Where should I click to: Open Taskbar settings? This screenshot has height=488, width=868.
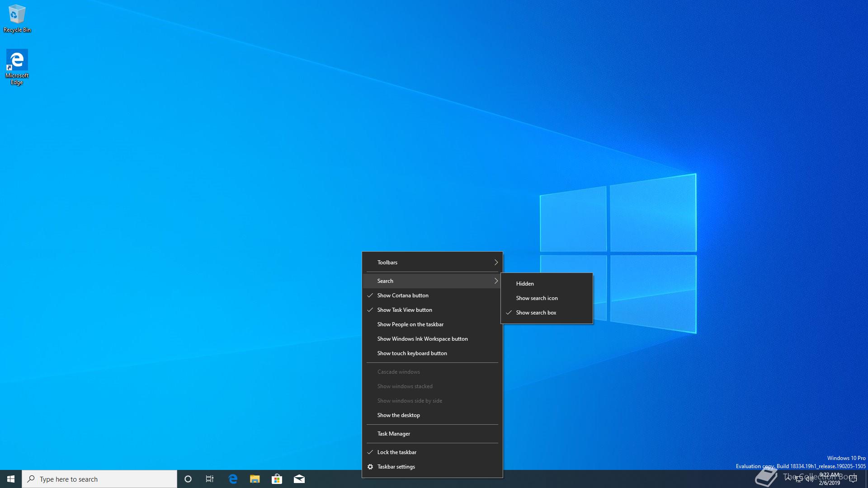point(396,467)
